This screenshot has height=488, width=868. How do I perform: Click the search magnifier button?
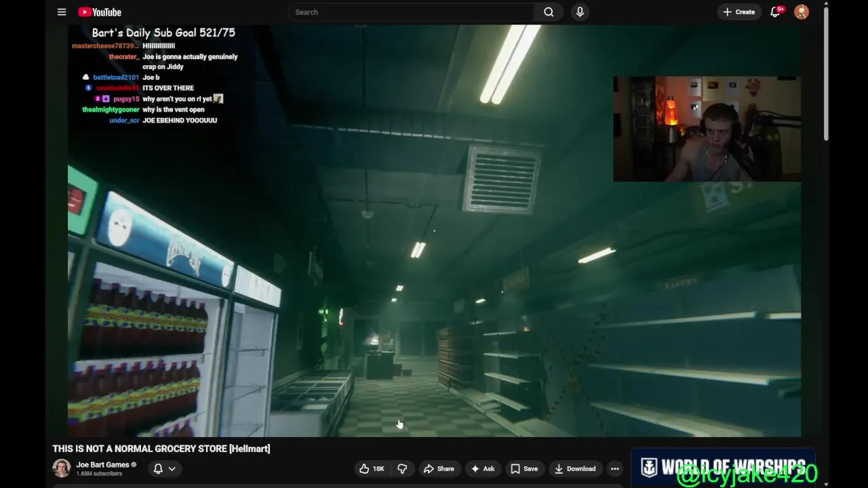tap(549, 12)
